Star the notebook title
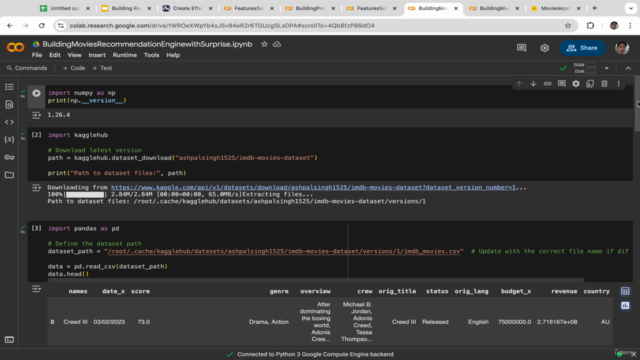The height and width of the screenshot is (360, 640). point(264,44)
